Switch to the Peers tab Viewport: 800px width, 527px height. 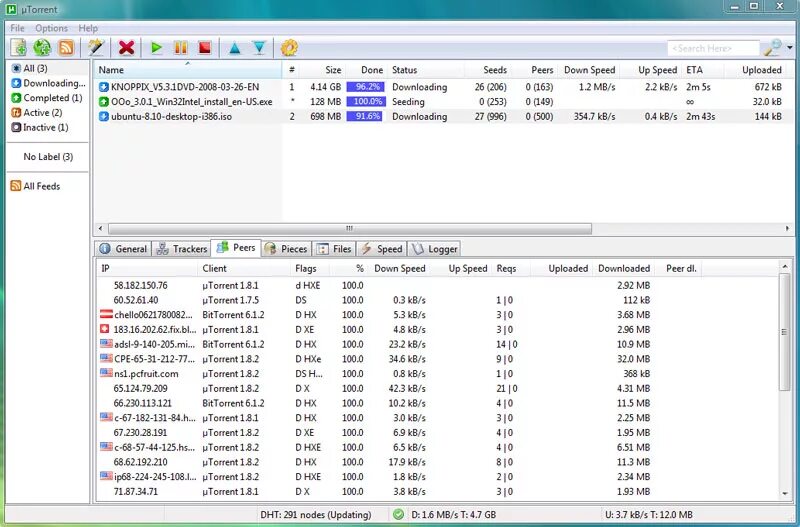click(x=236, y=248)
